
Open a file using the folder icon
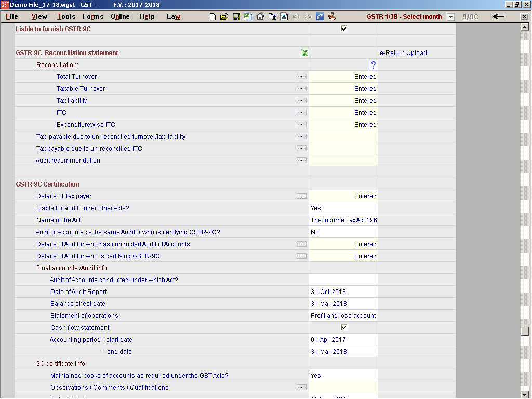pos(224,17)
